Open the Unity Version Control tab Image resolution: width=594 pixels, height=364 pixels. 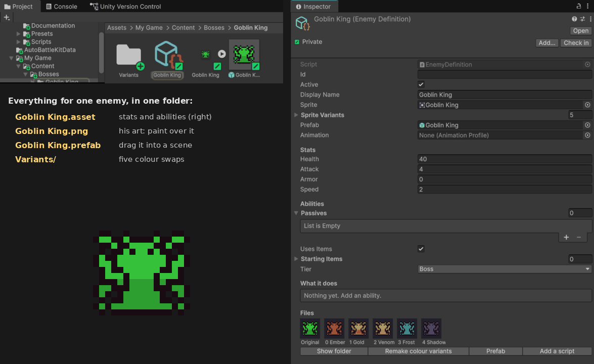(x=125, y=7)
